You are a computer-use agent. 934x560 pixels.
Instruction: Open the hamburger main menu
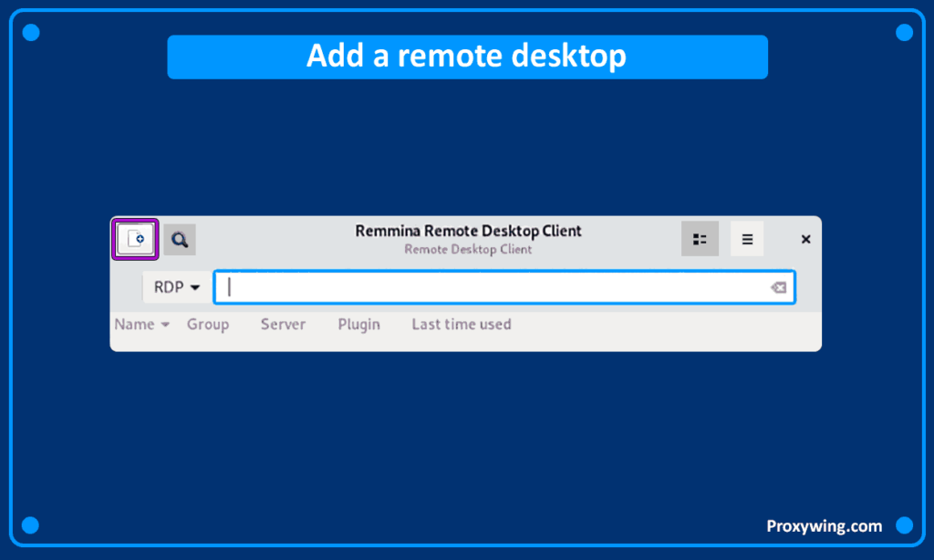tap(747, 239)
